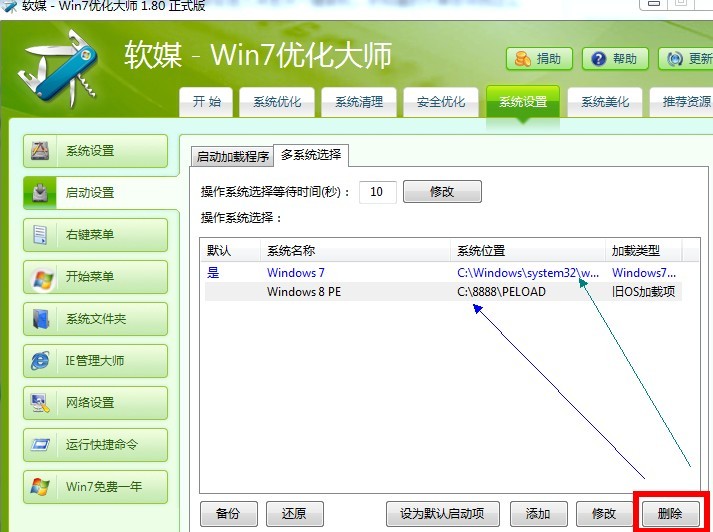The image size is (713, 532).
Task: Click the 捐助 button
Action: point(539,59)
